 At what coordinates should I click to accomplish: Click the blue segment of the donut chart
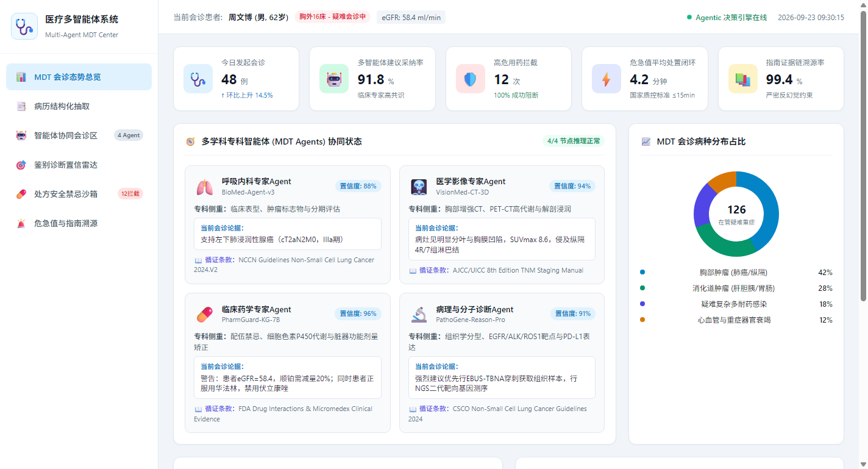click(769, 204)
